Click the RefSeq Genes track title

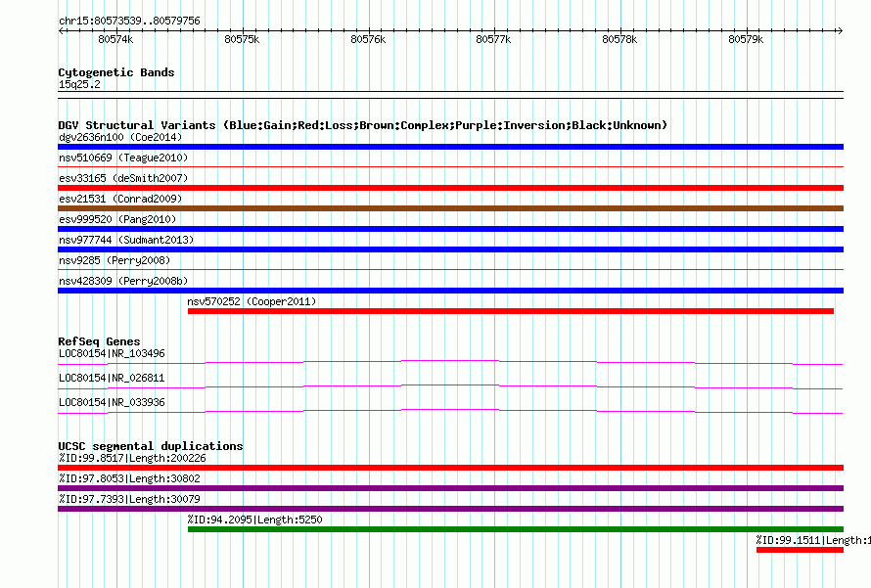[x=99, y=341]
